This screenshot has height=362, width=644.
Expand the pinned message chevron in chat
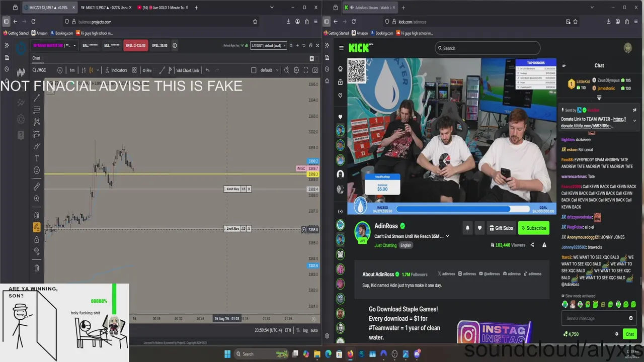pos(634,121)
